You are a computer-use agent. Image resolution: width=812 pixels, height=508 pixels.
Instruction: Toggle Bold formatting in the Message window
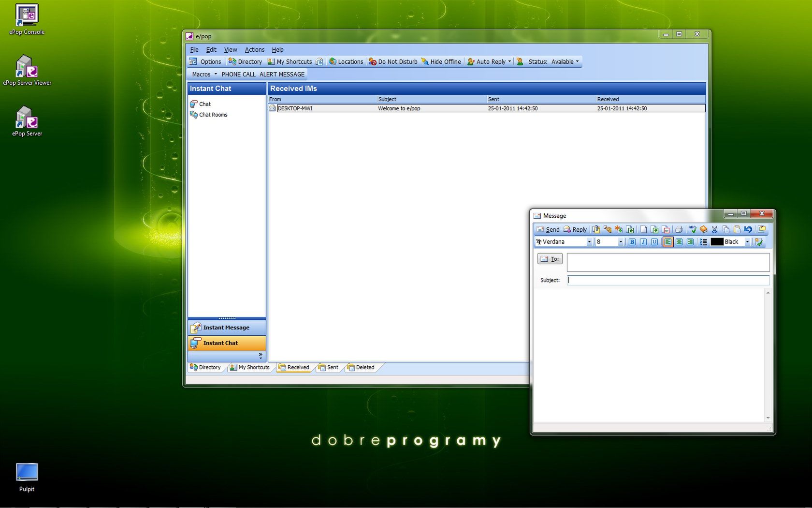632,242
